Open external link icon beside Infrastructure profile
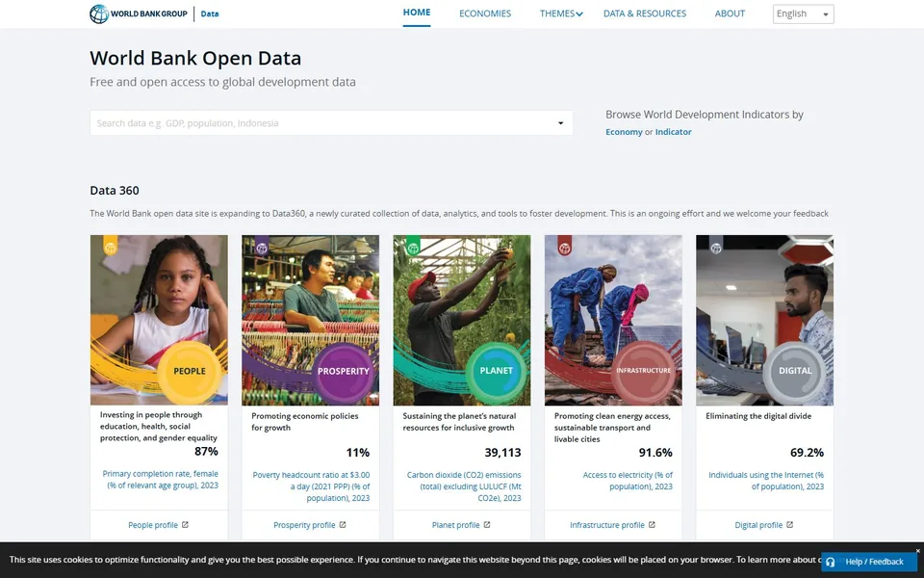The width and height of the screenshot is (924, 578). point(652,524)
